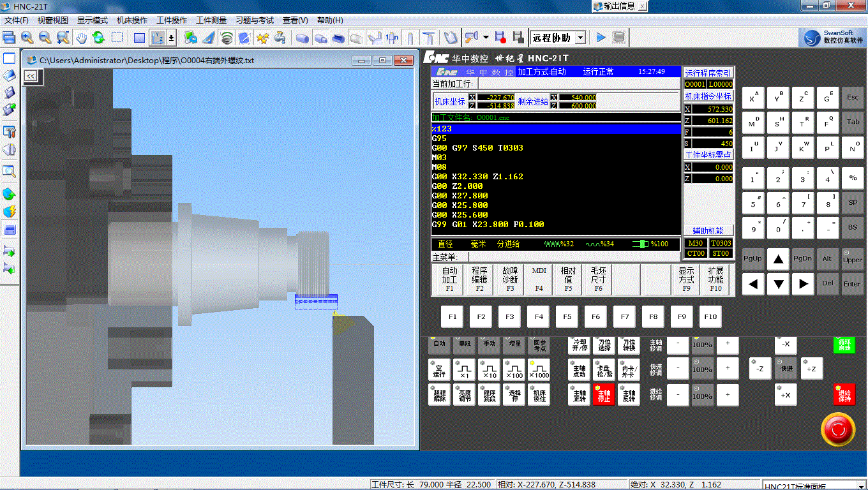The image size is (868, 490).
Task: Expand the YZ view plane dropdown arrow
Action: [171, 38]
